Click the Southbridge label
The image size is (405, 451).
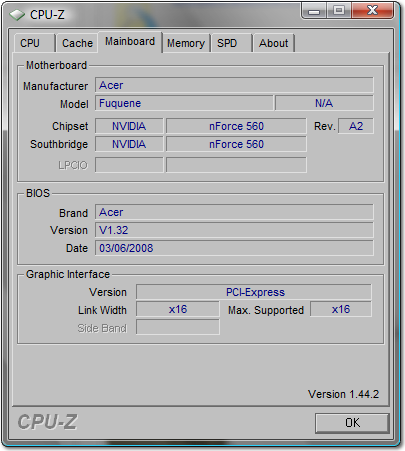pos(59,144)
